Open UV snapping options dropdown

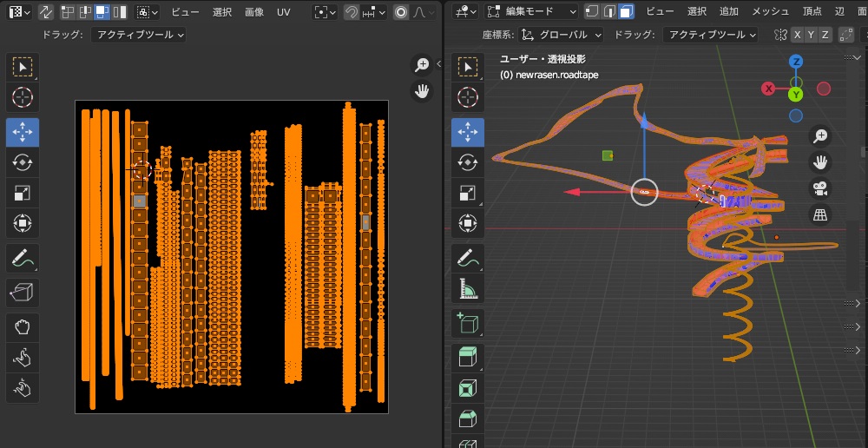point(373,12)
